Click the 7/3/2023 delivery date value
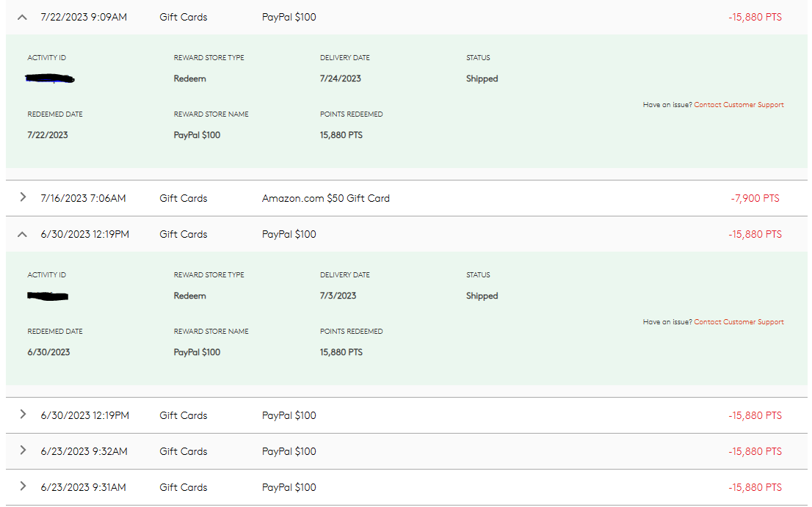This screenshot has width=812, height=507. pyautogui.click(x=338, y=296)
